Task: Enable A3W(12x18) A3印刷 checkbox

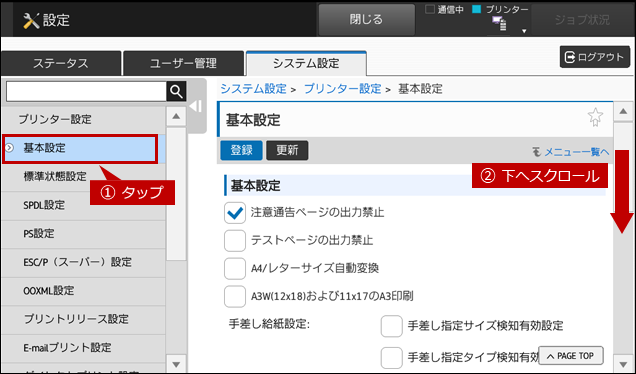Action: [x=235, y=297]
